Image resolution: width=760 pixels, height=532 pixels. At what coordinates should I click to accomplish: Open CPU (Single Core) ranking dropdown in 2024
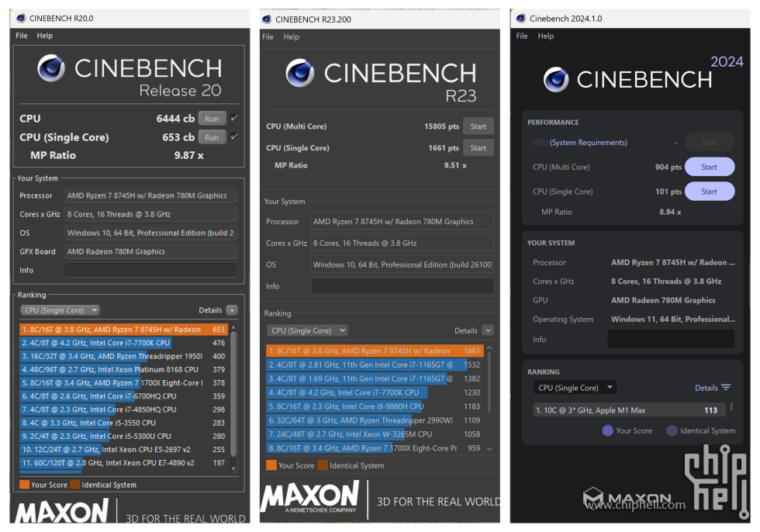tap(575, 388)
